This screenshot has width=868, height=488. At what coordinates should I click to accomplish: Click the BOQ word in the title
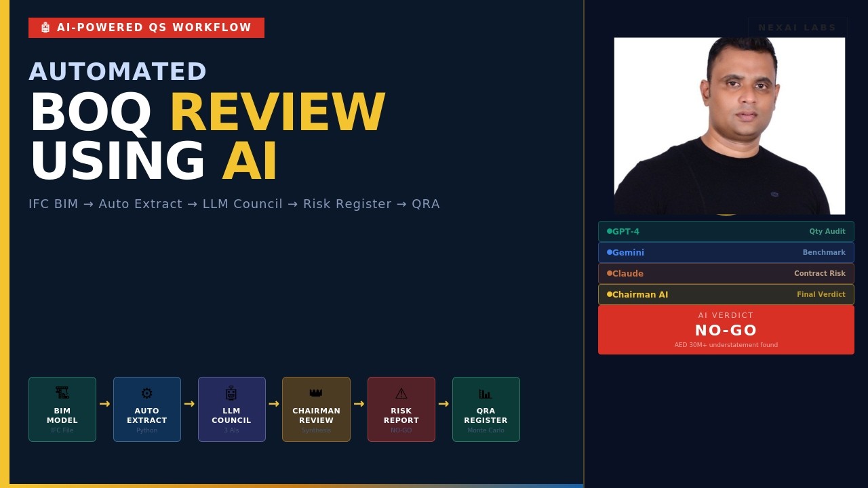tap(90, 113)
